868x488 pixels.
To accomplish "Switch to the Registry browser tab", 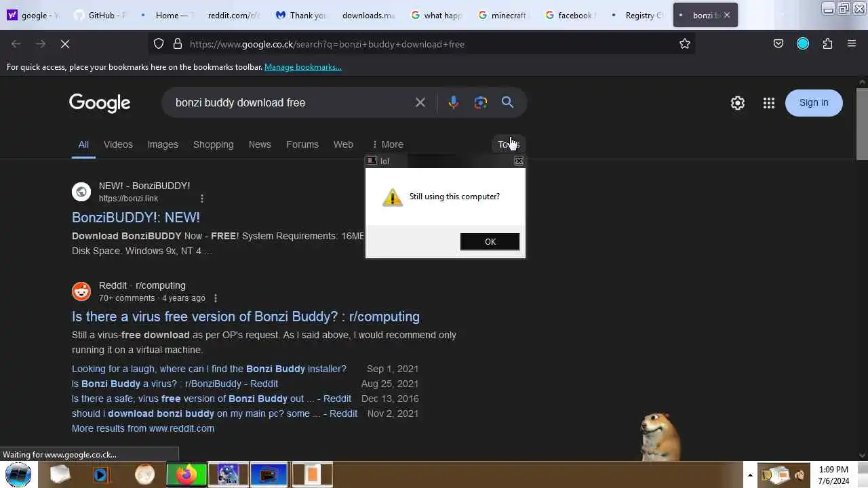I will coord(637,15).
